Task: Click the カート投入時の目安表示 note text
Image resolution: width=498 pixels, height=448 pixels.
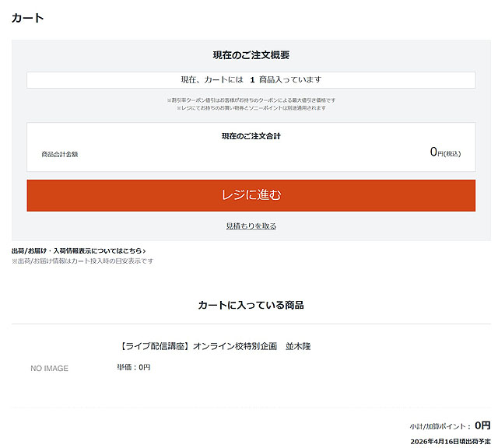Action: click(82, 261)
